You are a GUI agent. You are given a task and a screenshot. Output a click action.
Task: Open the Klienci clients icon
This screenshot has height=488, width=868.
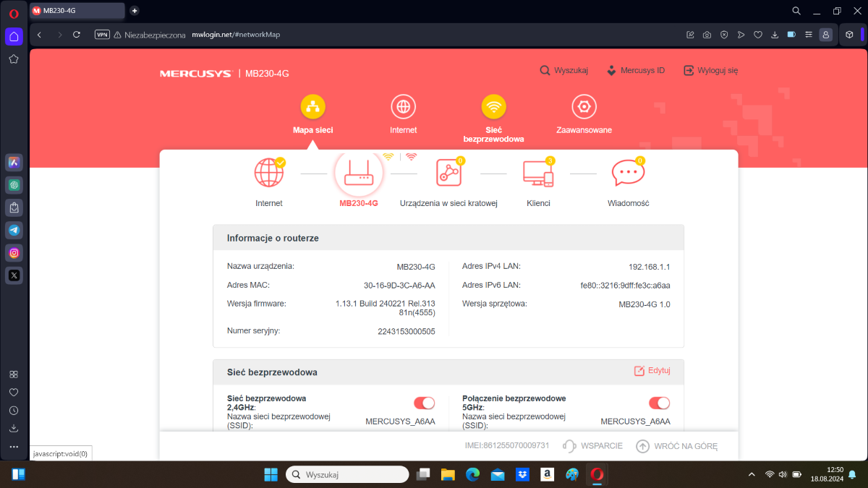click(x=538, y=173)
